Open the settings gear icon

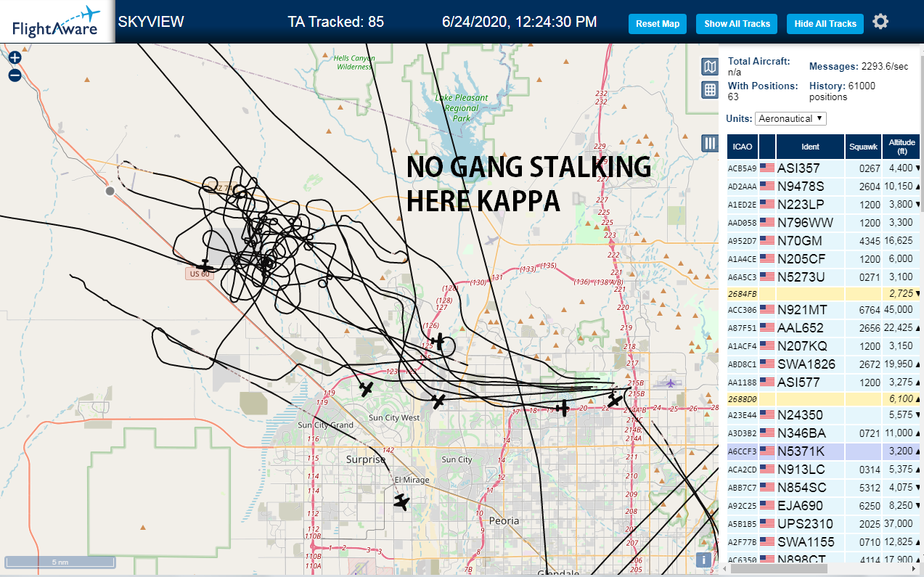880,22
